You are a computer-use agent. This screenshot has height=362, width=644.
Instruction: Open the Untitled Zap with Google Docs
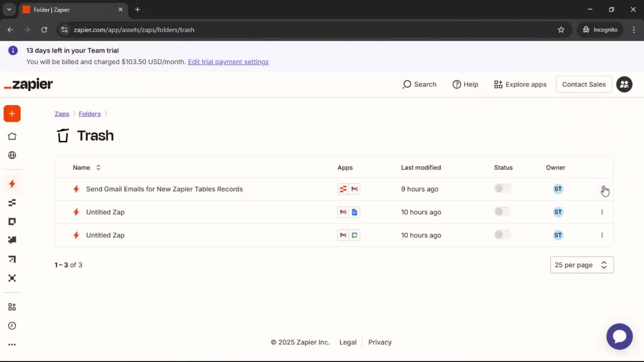pos(105,212)
